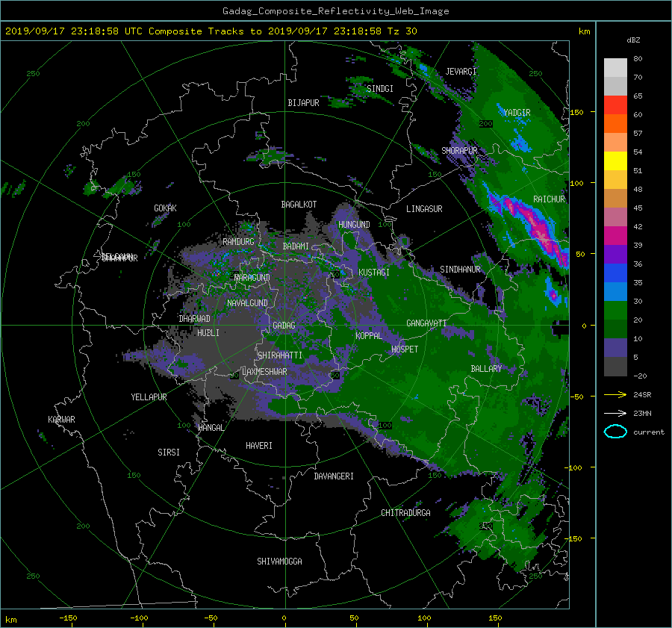Select the yellow 54 dBZ color swatch

(615, 161)
